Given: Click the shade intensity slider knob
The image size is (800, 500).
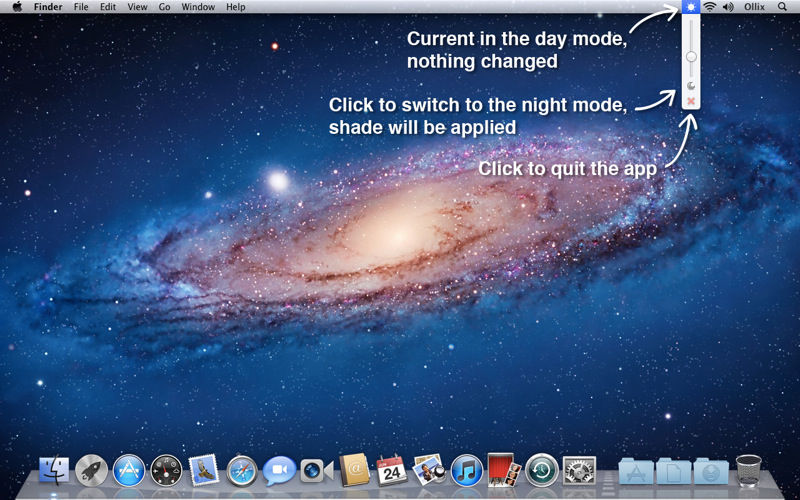Looking at the screenshot, I should 691,57.
